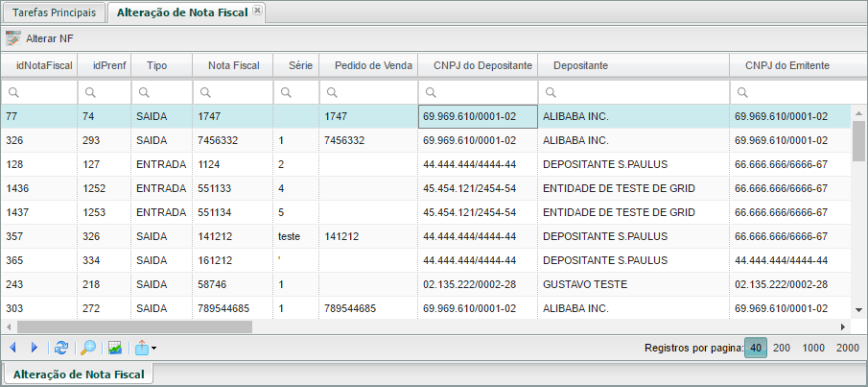Switch to Tarefas Principais tab
Image resolution: width=868 pixels, height=387 pixels.
pyautogui.click(x=54, y=12)
